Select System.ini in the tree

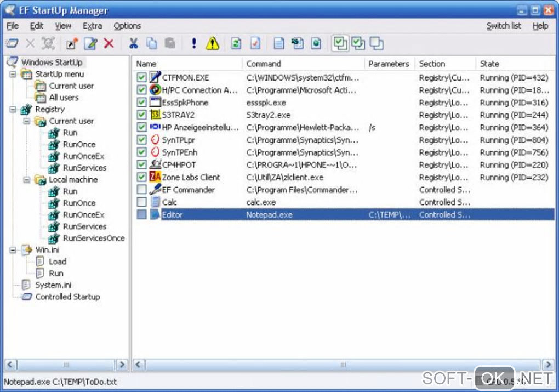pos(53,285)
